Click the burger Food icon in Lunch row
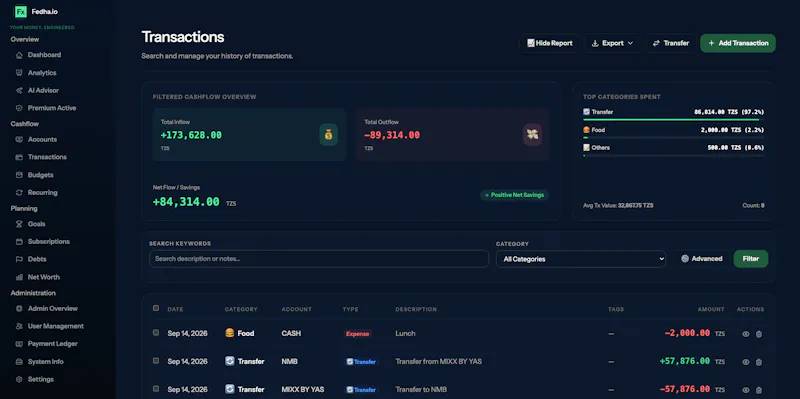 [230, 333]
